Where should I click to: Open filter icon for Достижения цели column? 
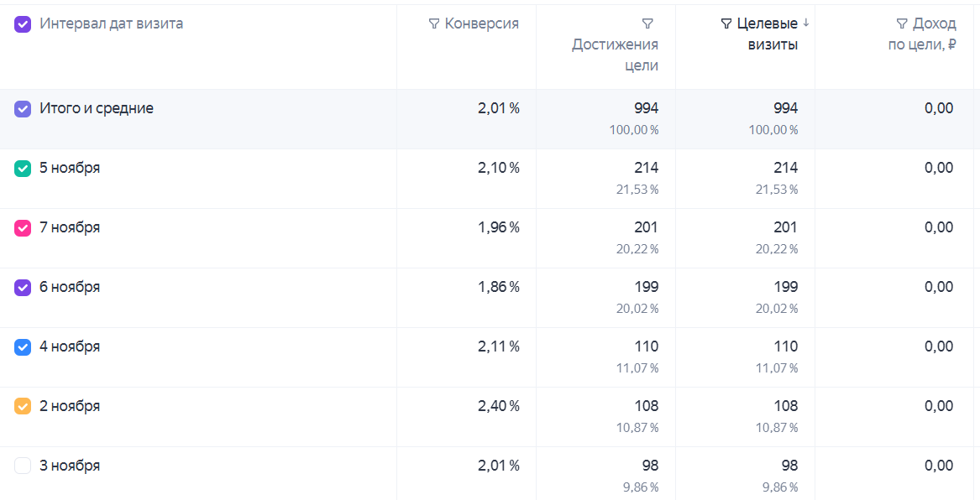(647, 24)
